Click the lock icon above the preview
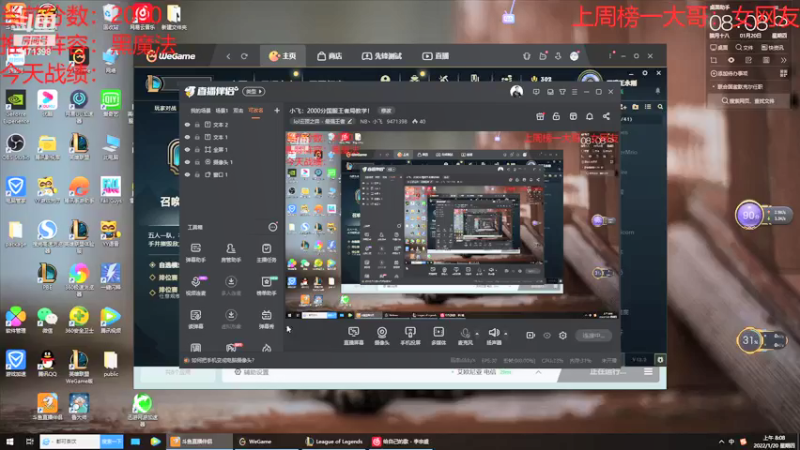Screen dimensions: 800x450 (556, 116)
